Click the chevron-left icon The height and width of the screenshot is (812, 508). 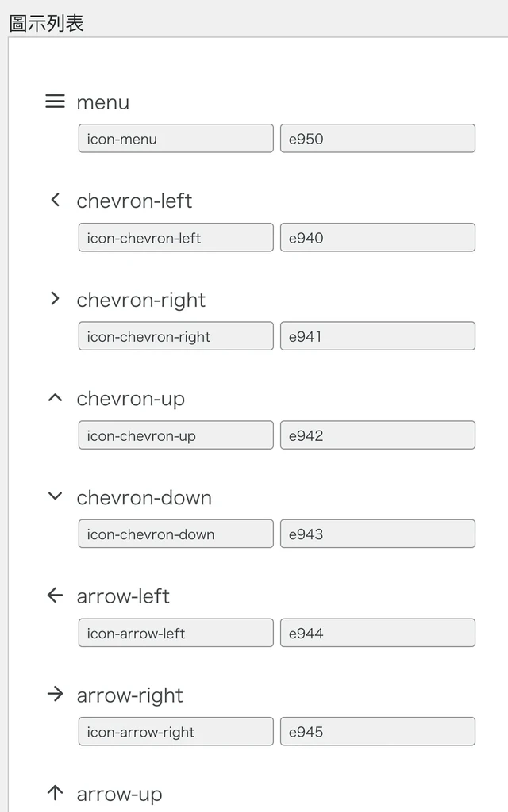pos(55,200)
